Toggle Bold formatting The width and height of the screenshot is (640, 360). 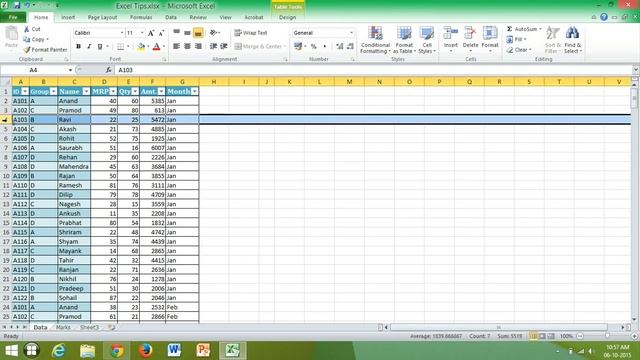click(78, 47)
